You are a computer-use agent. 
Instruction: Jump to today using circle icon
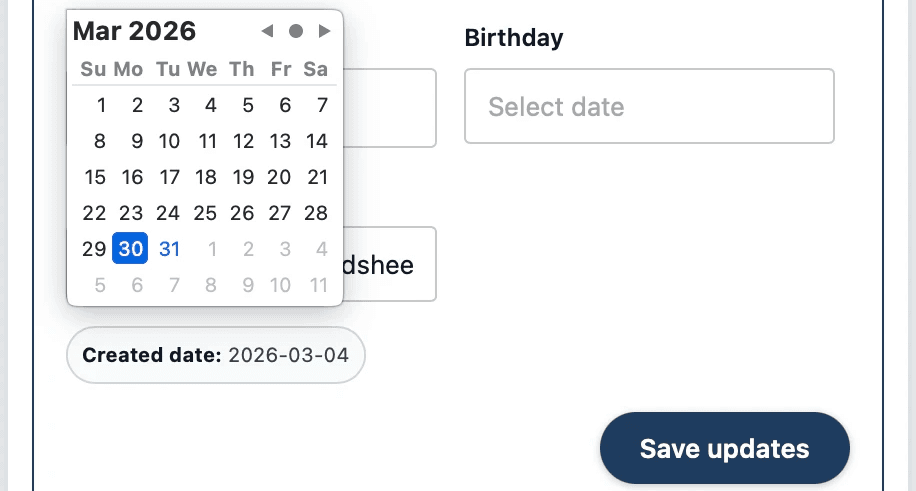coord(296,31)
